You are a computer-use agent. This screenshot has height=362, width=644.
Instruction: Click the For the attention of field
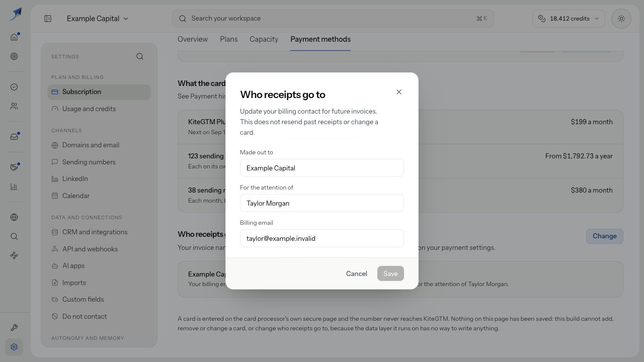[322, 203]
